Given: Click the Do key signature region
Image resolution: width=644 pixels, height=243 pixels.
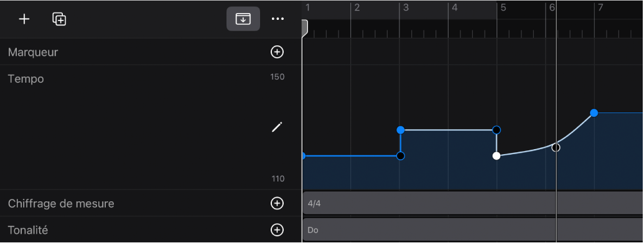Looking at the screenshot, I should [473, 229].
